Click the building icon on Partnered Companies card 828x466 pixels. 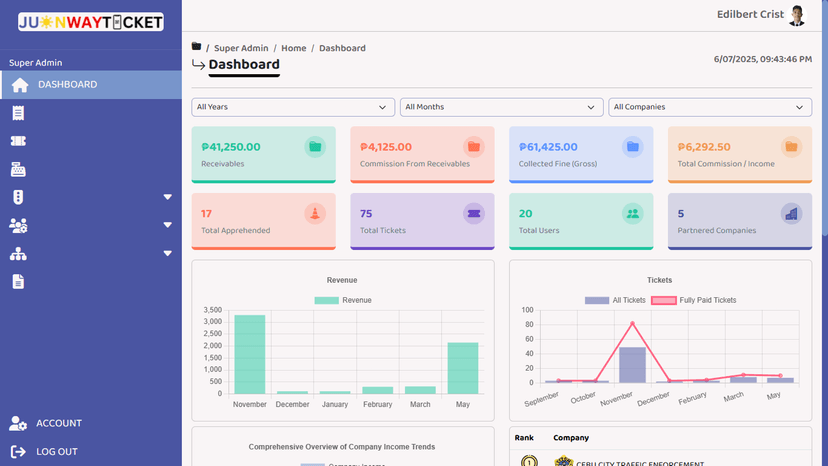pos(791,213)
